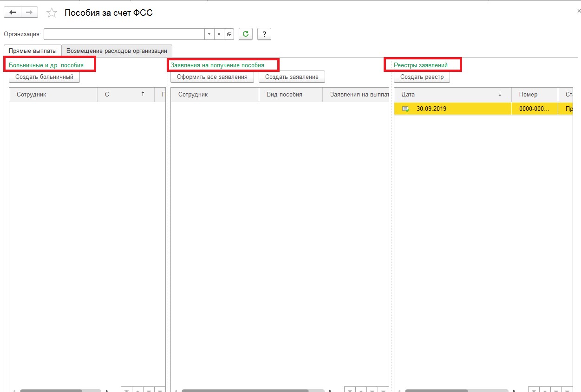Click the Создать заявление button

pos(292,77)
